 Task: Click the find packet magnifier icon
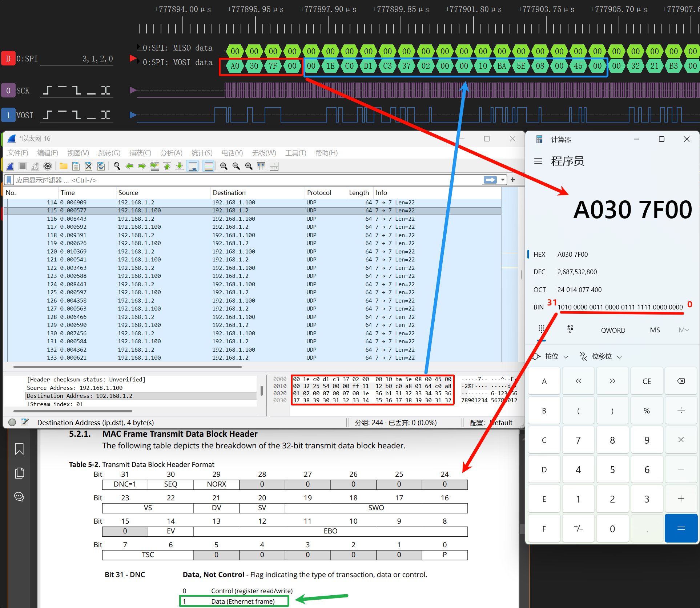(x=117, y=166)
